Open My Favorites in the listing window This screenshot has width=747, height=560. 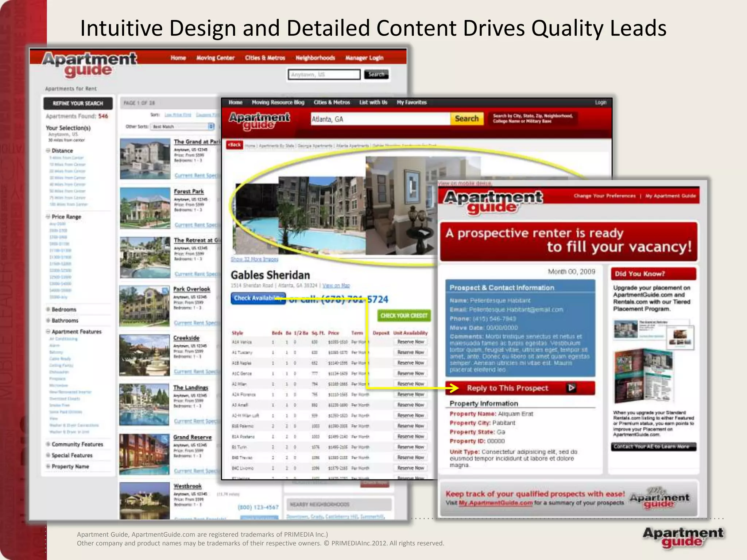(412, 102)
